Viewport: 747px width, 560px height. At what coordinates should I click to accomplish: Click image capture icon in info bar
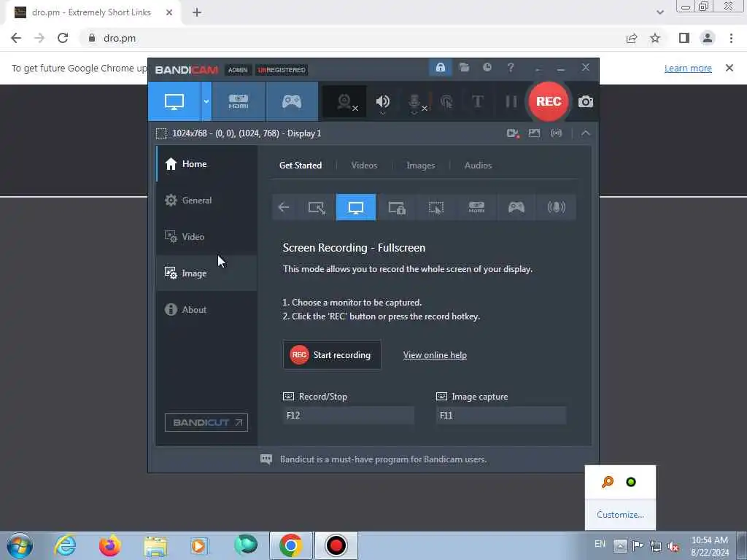coord(534,133)
